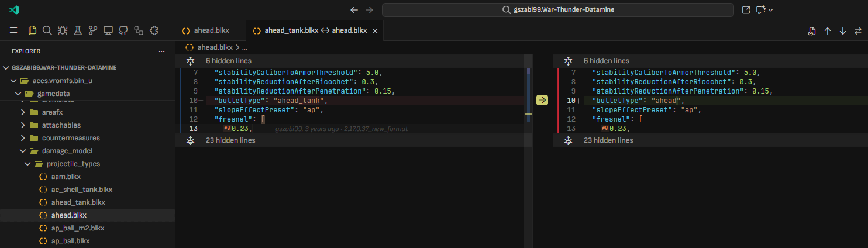Click ahead.blkx in the breadcrumb

click(x=215, y=47)
